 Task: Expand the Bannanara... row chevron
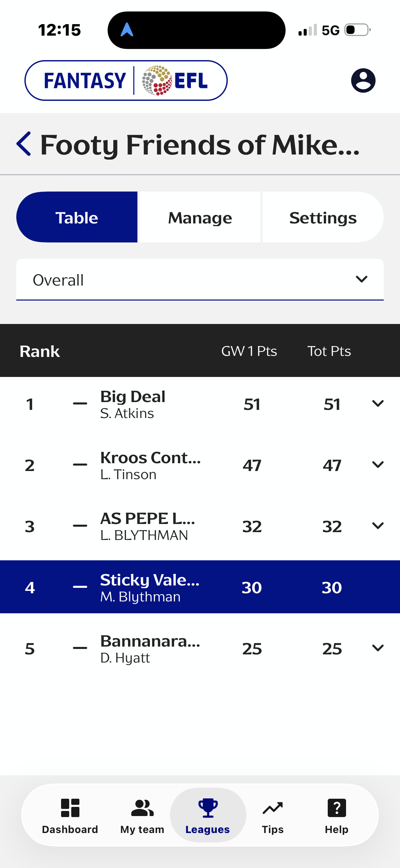pos(378,648)
